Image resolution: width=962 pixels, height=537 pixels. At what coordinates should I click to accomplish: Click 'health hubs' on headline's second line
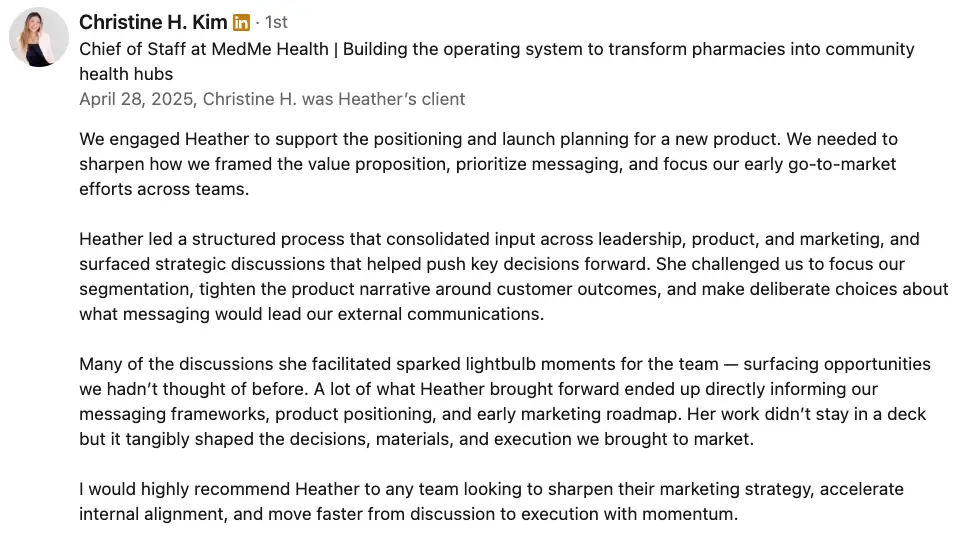click(126, 74)
